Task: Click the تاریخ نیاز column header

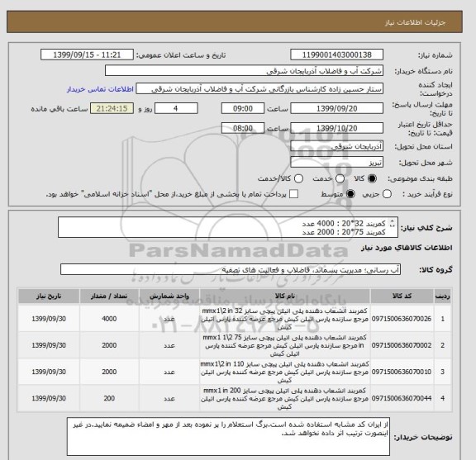Action: click(49, 296)
